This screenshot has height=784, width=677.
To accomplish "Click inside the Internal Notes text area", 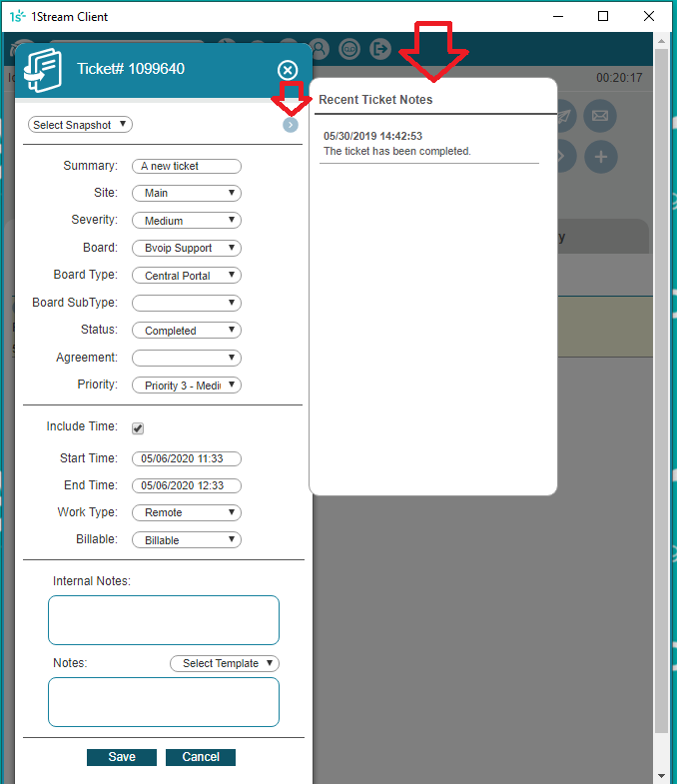I will point(164,620).
